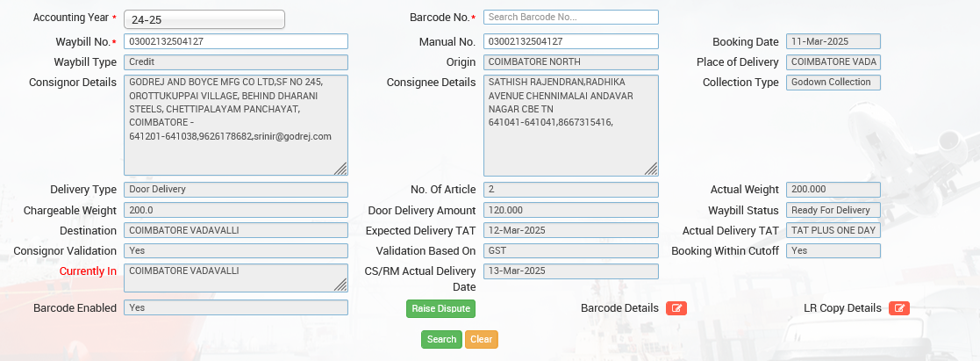The width and height of the screenshot is (980, 361).
Task: Open Barcode Details edit icon
Action: 676,308
